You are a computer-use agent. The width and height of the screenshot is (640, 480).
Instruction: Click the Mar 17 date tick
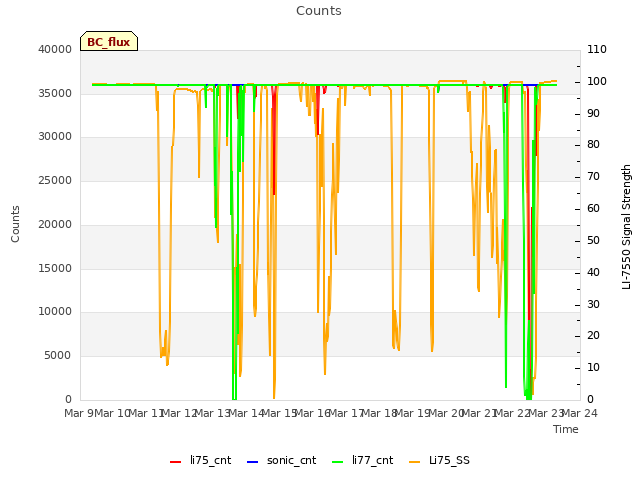(346, 413)
